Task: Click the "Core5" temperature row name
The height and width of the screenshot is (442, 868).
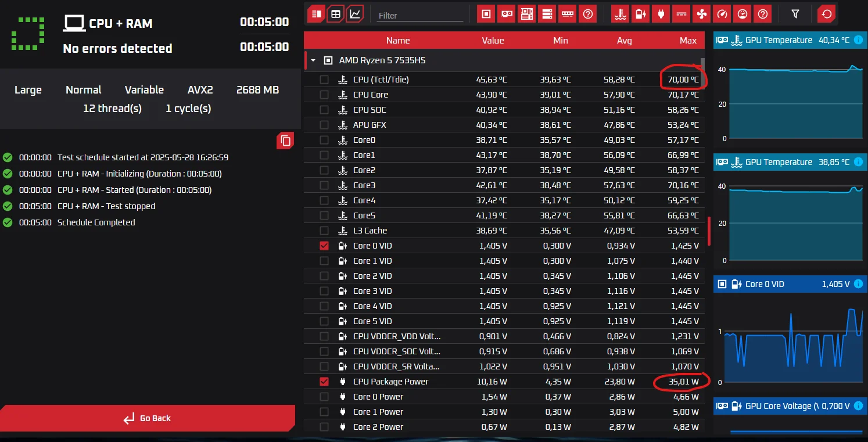Action: (x=364, y=215)
